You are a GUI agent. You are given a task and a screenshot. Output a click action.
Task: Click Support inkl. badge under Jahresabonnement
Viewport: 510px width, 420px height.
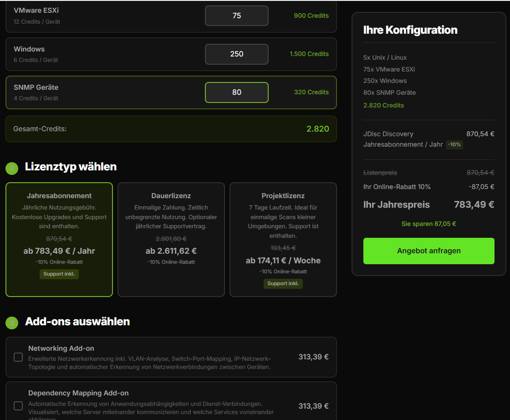click(x=59, y=274)
